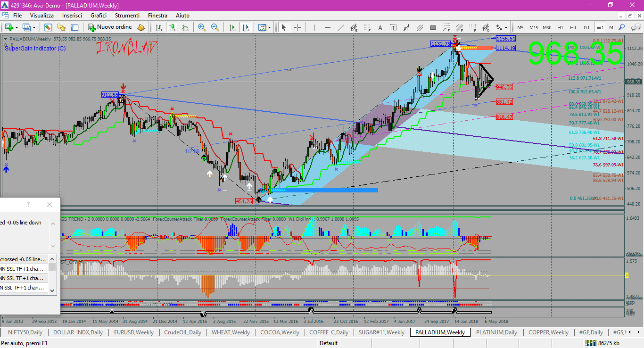Show the Market Watch window icon
Viewport: 644px width, 348px height.
[49, 27]
